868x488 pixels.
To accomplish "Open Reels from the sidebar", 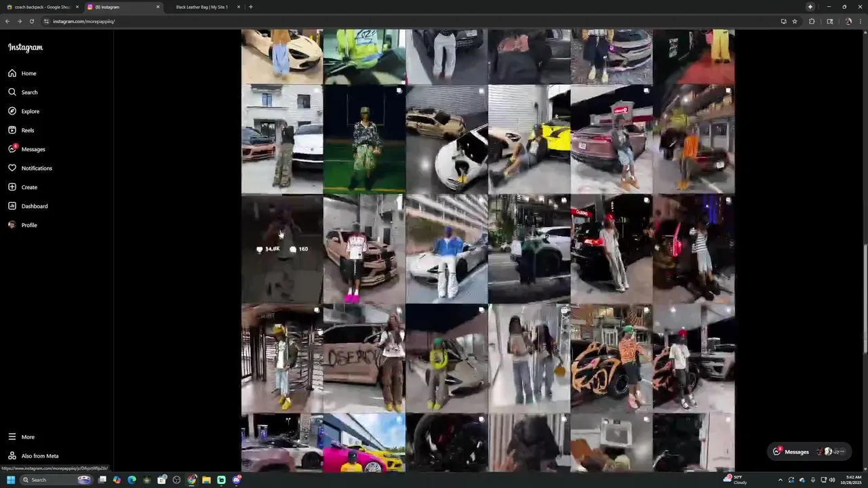I will point(21,130).
